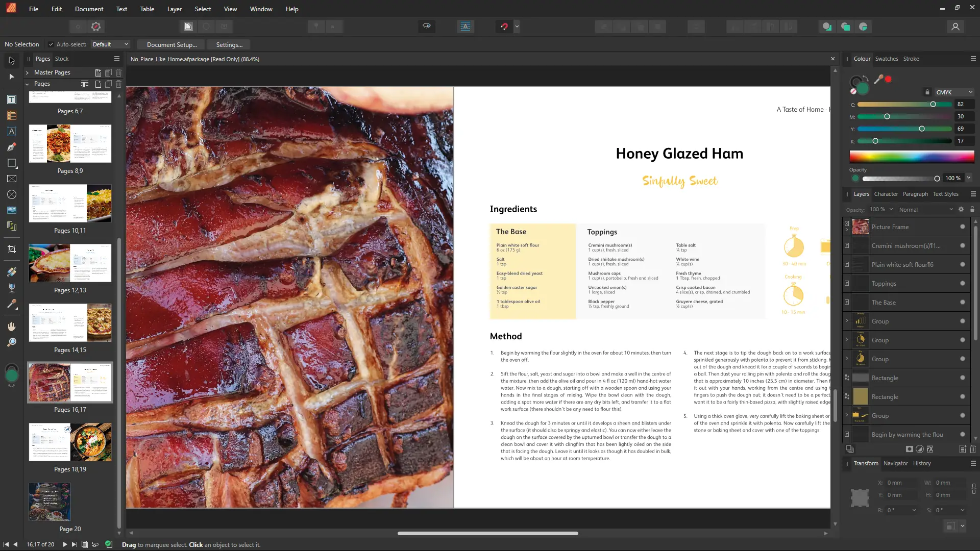This screenshot has height=551, width=980.
Task: Click the Settings button
Action: [229, 45]
